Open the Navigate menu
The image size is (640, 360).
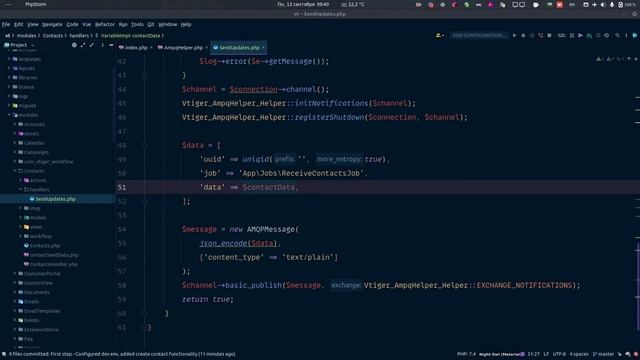[52, 24]
